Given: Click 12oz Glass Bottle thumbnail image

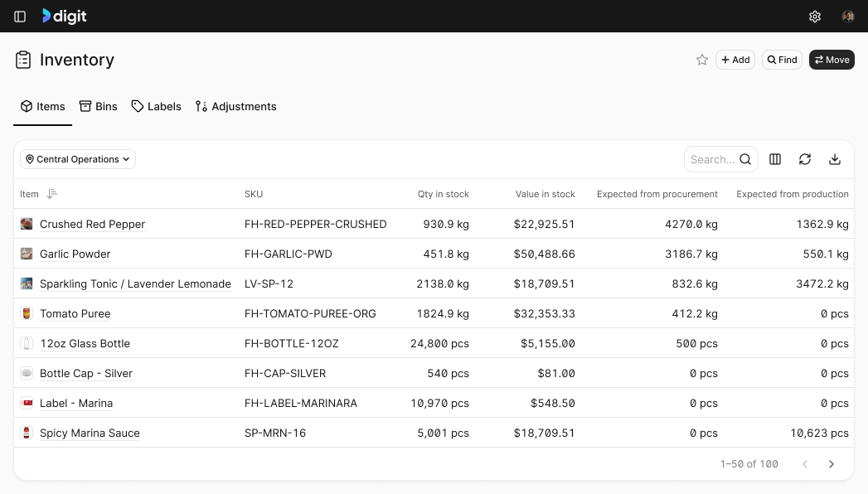Looking at the screenshot, I should point(27,343).
